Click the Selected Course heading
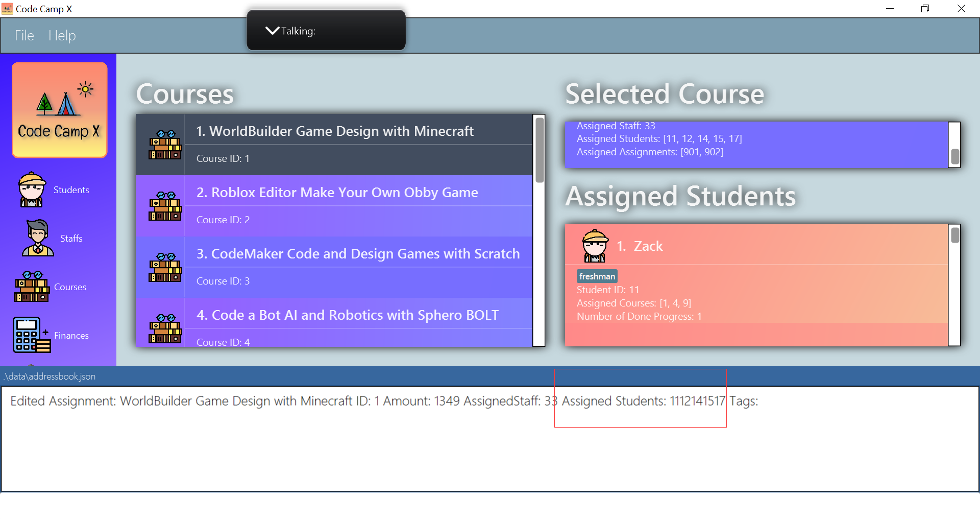 [665, 94]
